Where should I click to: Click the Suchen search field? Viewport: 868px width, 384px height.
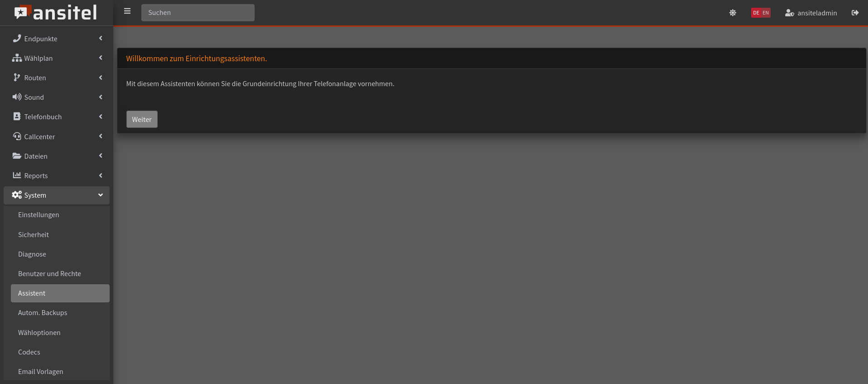tap(198, 13)
